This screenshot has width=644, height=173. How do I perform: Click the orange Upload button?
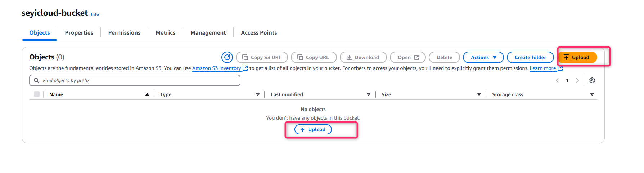pos(577,57)
